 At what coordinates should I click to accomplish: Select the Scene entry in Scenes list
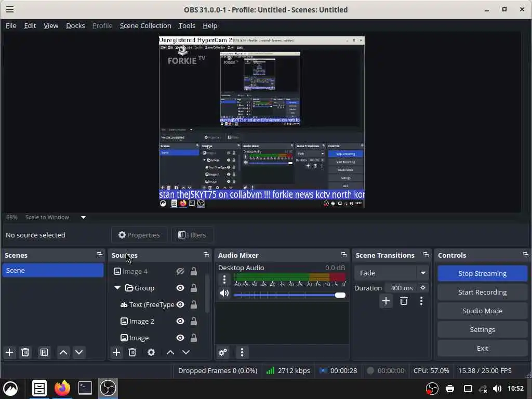(53, 270)
